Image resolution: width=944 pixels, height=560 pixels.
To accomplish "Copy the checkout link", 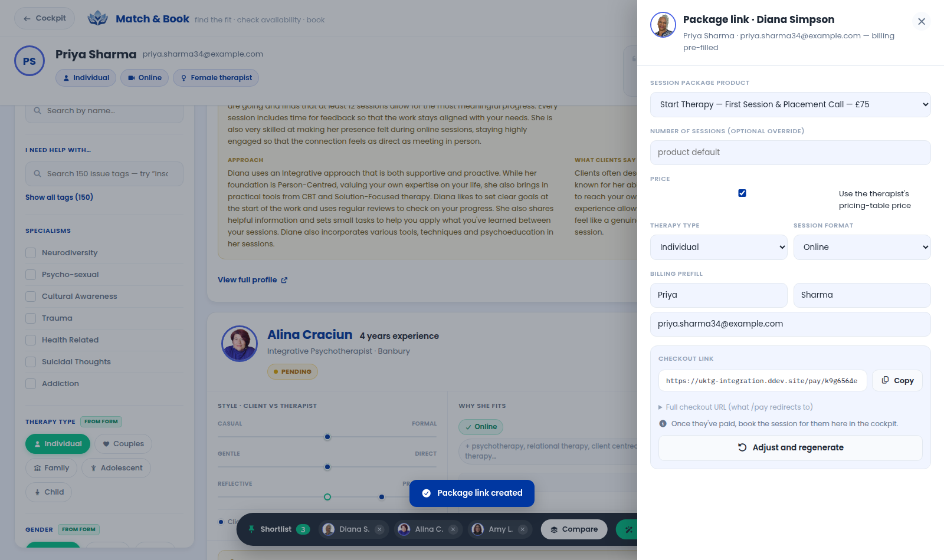I will click(897, 381).
